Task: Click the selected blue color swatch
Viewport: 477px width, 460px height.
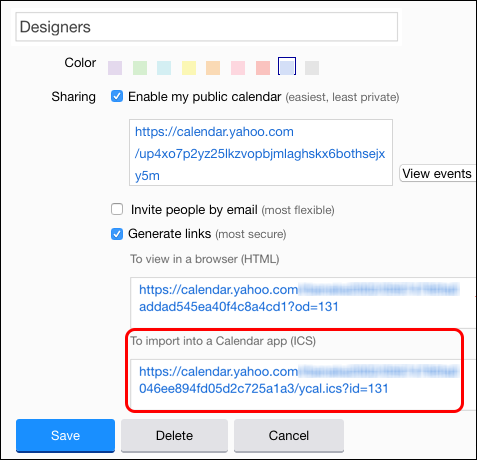Action: (x=287, y=66)
